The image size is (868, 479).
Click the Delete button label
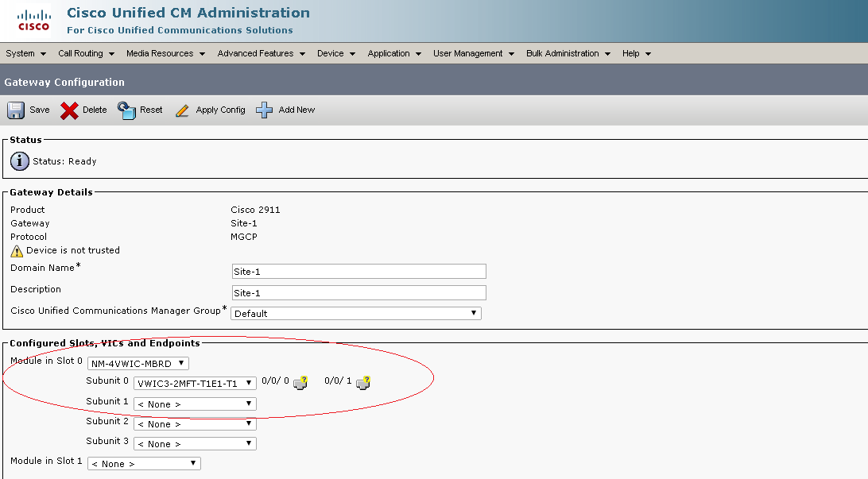pyautogui.click(x=95, y=110)
